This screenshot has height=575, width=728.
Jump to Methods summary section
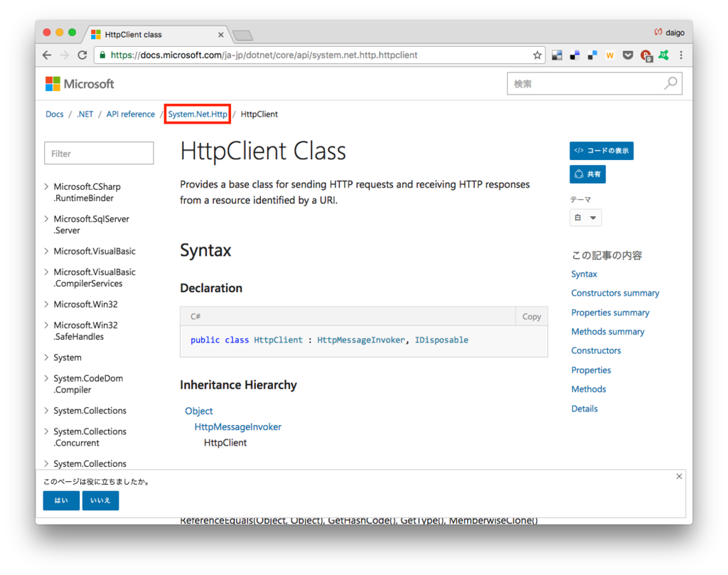(x=608, y=332)
